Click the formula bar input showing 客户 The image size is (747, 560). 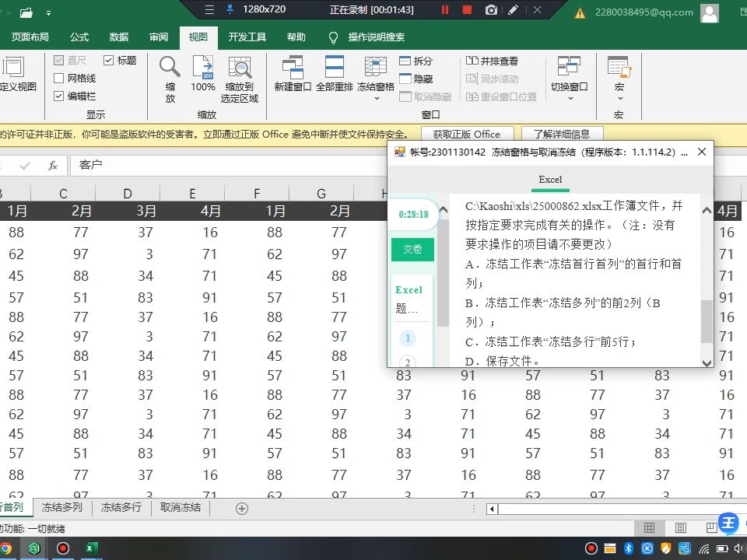pyautogui.click(x=229, y=165)
